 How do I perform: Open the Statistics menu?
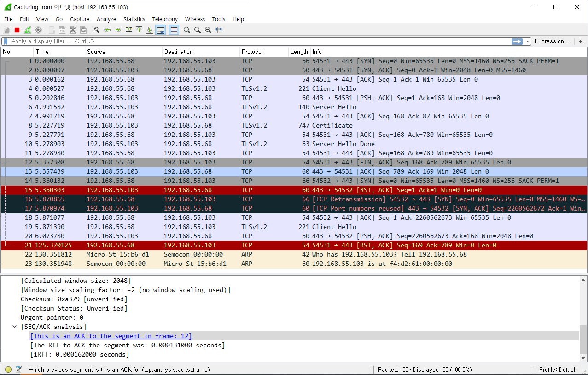click(134, 19)
